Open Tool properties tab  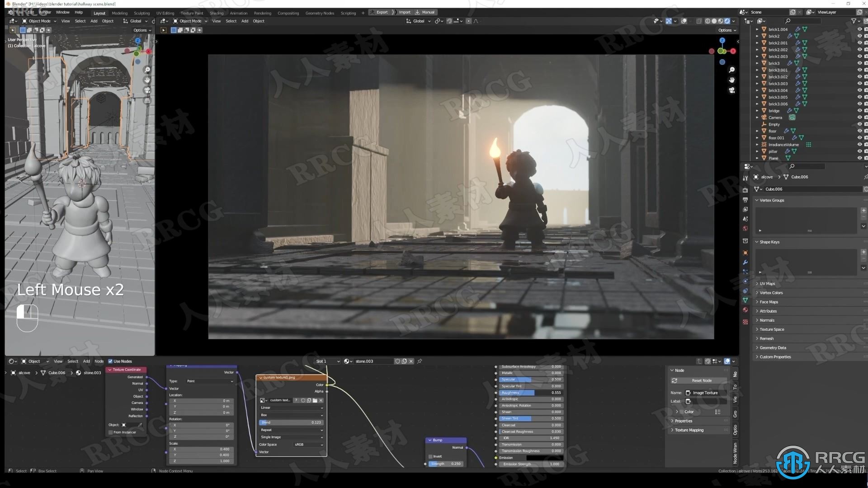point(745,178)
